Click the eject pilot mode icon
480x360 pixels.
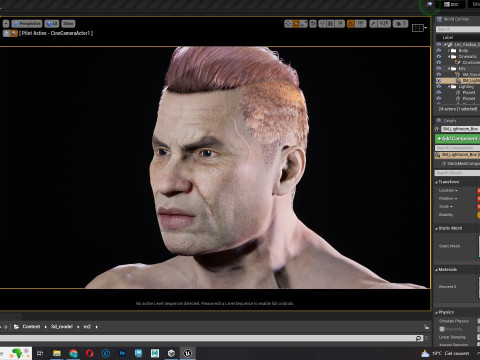[6, 33]
